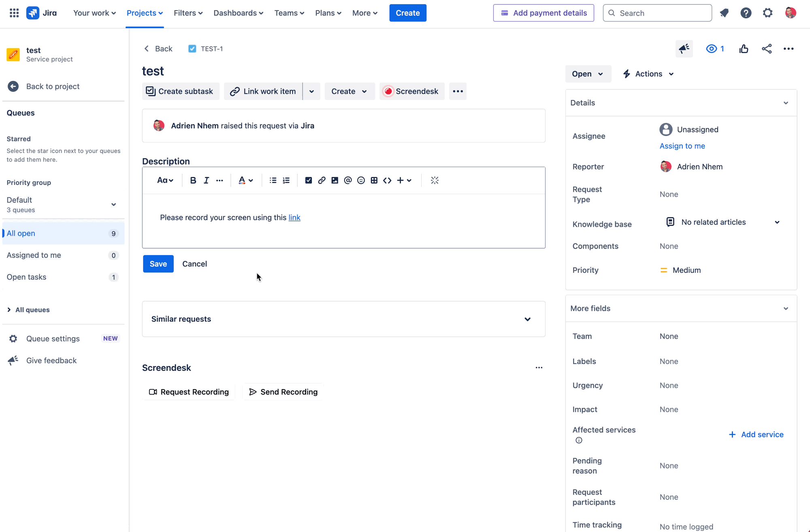Click the Save button

[x=158, y=264]
